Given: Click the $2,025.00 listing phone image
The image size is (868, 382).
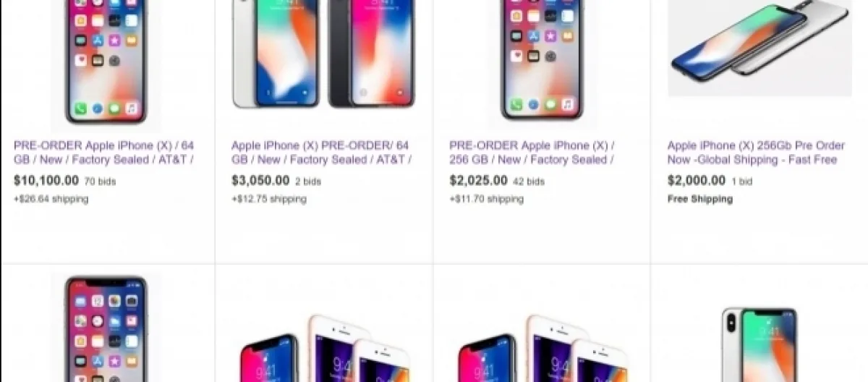Looking at the screenshot, I should 542,63.
